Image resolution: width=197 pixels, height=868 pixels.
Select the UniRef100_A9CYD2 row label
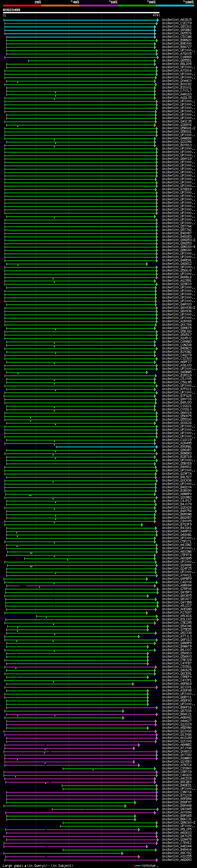pyautogui.click(x=177, y=853)
